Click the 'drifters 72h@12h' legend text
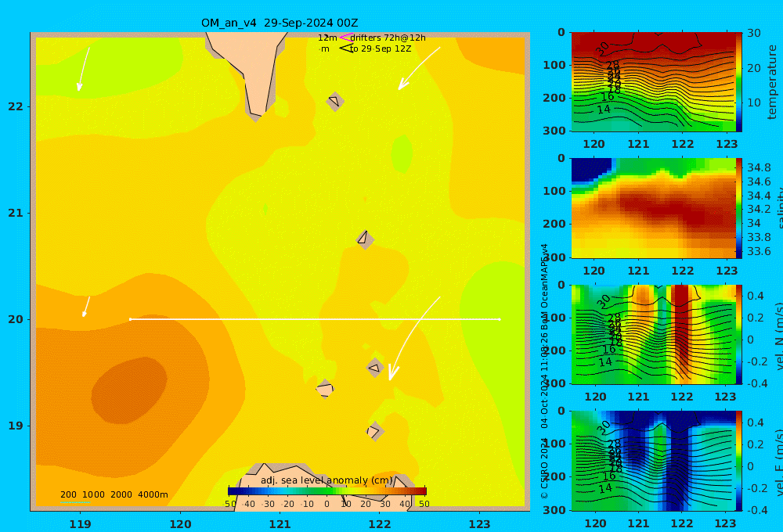This screenshot has height=532, width=783. coord(388,38)
